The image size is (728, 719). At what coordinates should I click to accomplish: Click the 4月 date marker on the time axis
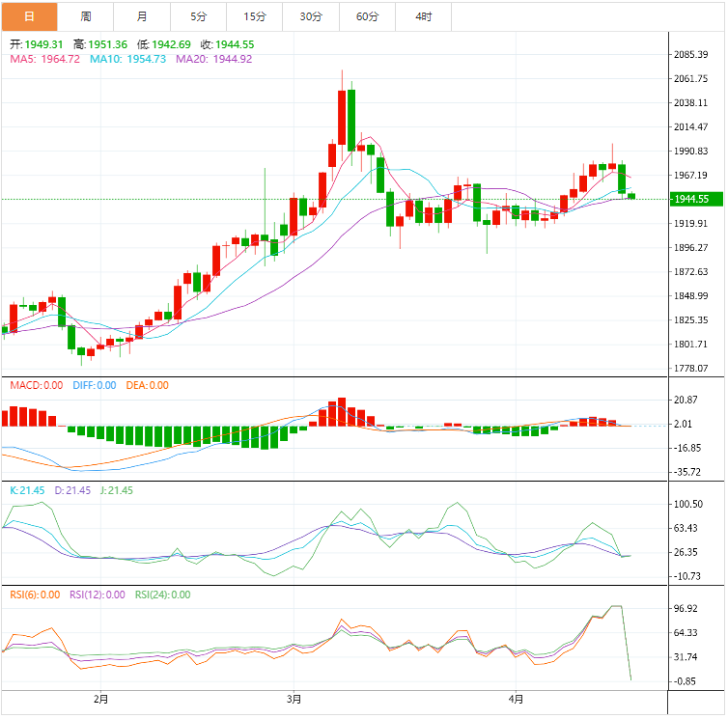pos(517,699)
